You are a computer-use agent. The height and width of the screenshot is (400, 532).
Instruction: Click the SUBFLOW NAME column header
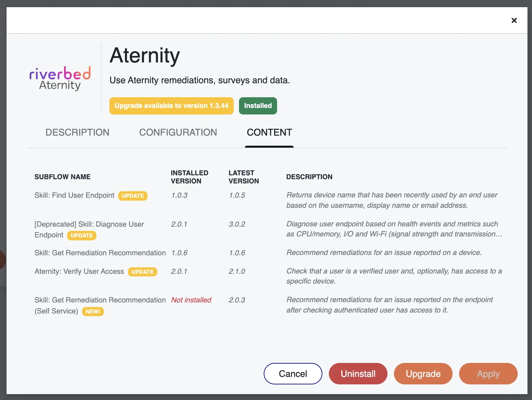tap(63, 177)
